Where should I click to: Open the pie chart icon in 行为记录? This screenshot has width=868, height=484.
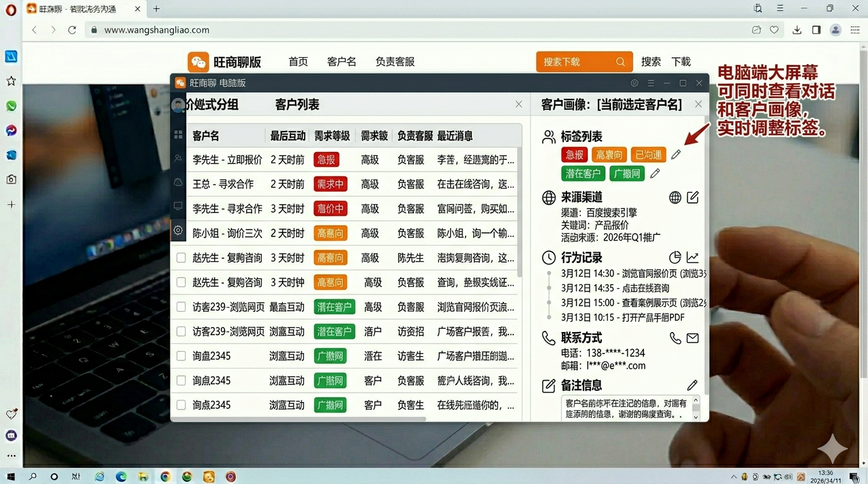pos(675,257)
